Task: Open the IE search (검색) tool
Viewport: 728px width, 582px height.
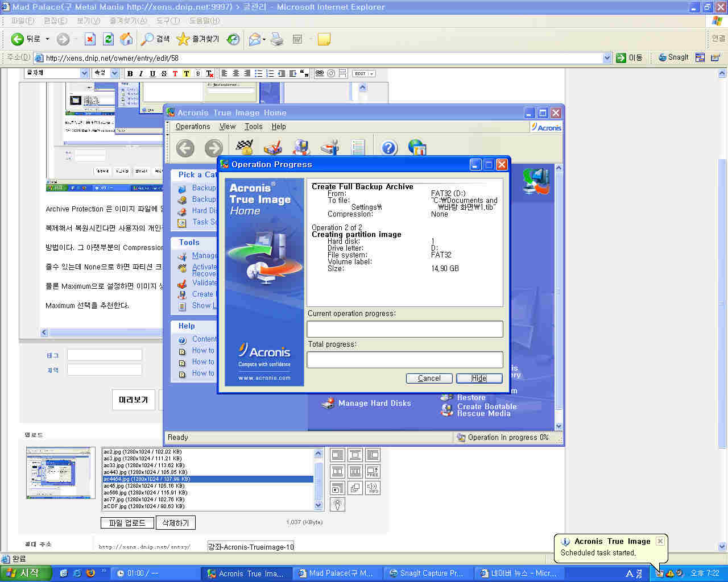Action: coord(155,39)
